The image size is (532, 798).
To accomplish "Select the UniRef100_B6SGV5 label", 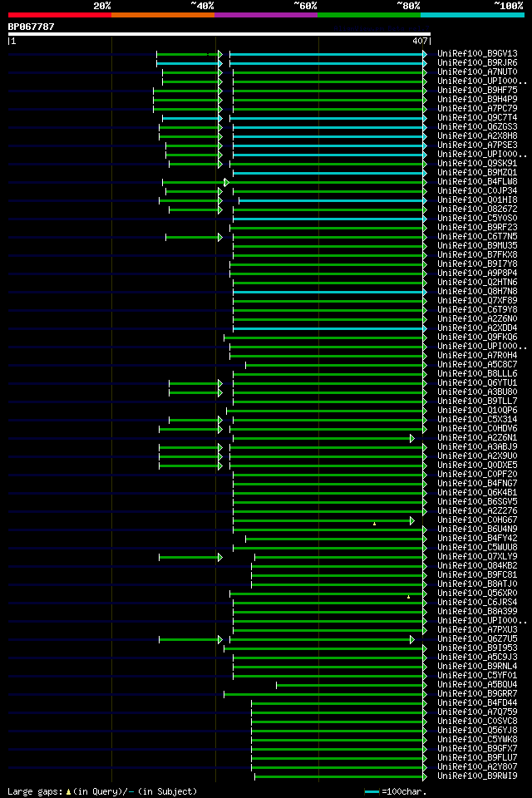I will coord(477,502).
